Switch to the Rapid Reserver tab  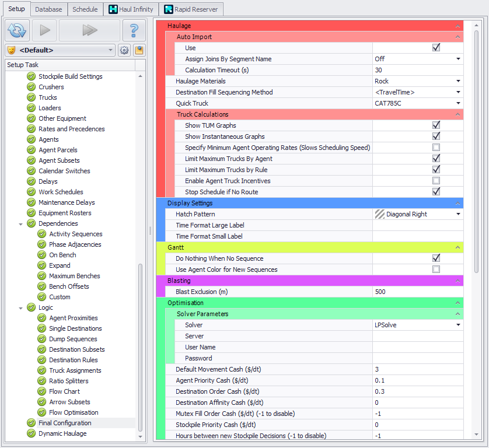coord(191,9)
